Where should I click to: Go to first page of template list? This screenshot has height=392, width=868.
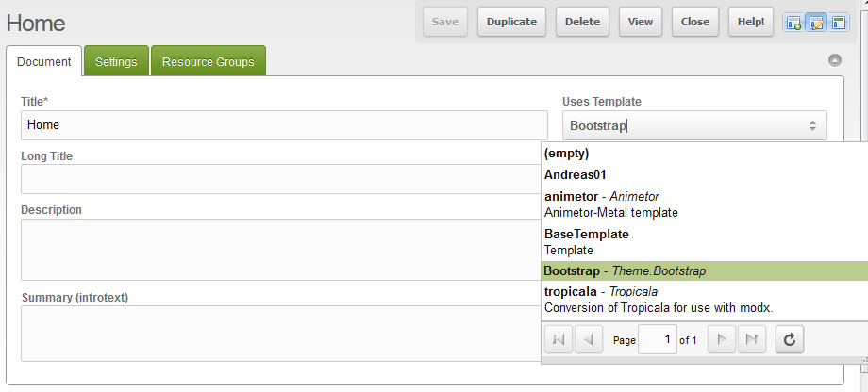tap(559, 339)
